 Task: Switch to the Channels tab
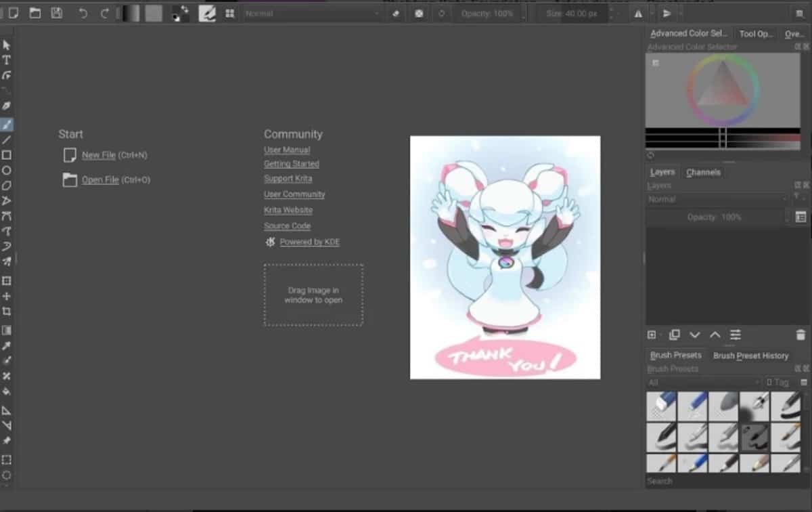pos(703,172)
